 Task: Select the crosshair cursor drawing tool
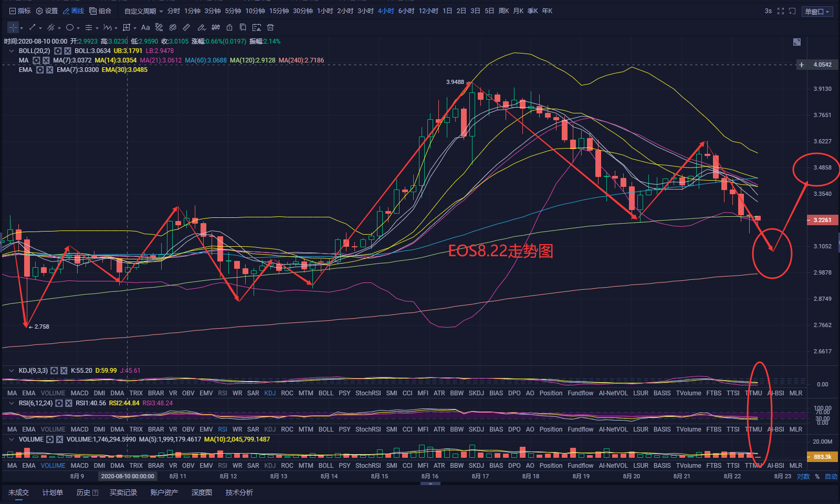(13, 27)
